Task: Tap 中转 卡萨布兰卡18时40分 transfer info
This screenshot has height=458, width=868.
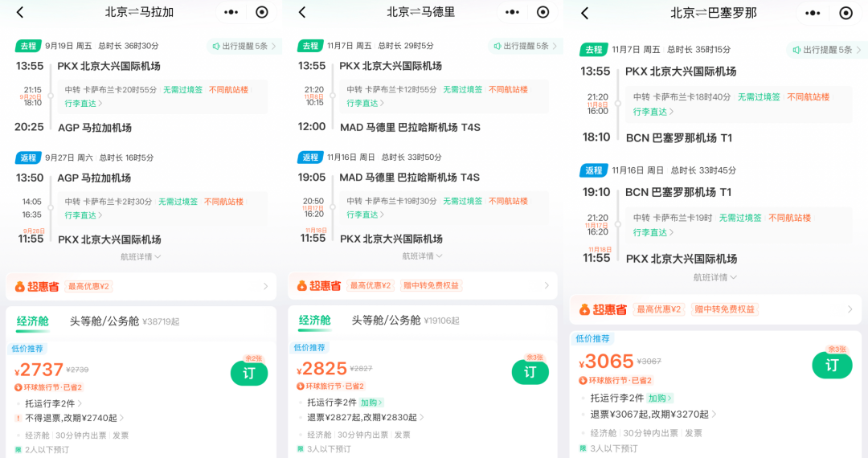Action: 682,97
